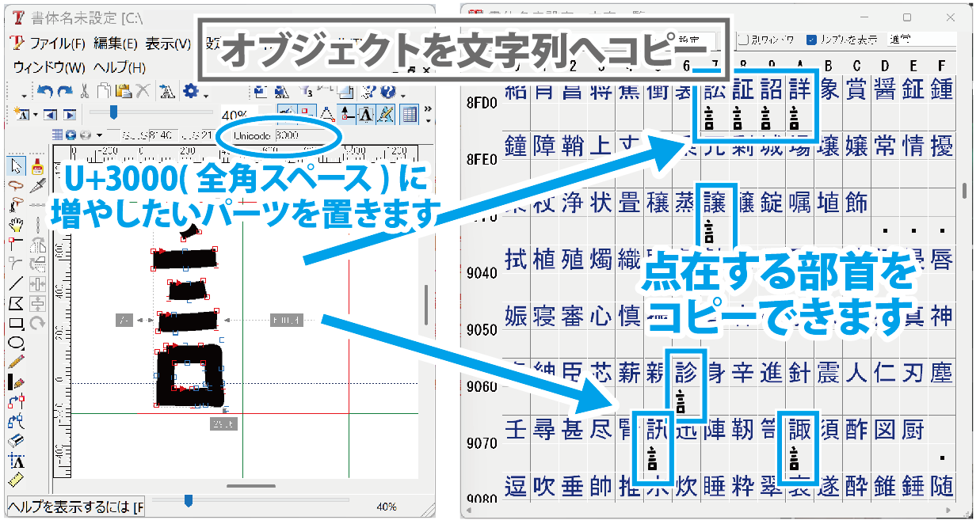Select the hand pan tool

tap(17, 224)
